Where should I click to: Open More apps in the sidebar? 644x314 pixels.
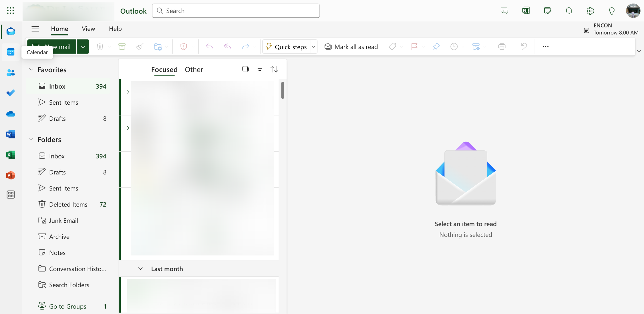11,194
